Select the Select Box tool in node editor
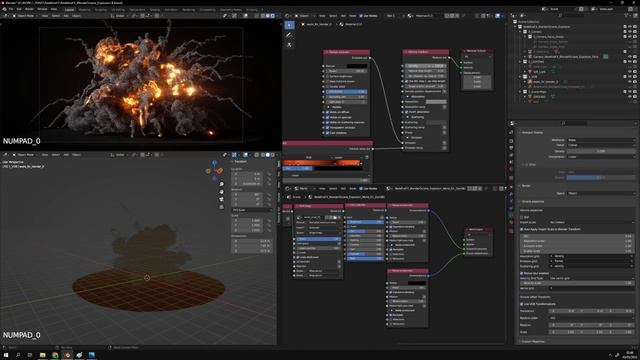The width and height of the screenshot is (640, 360). 289,25
